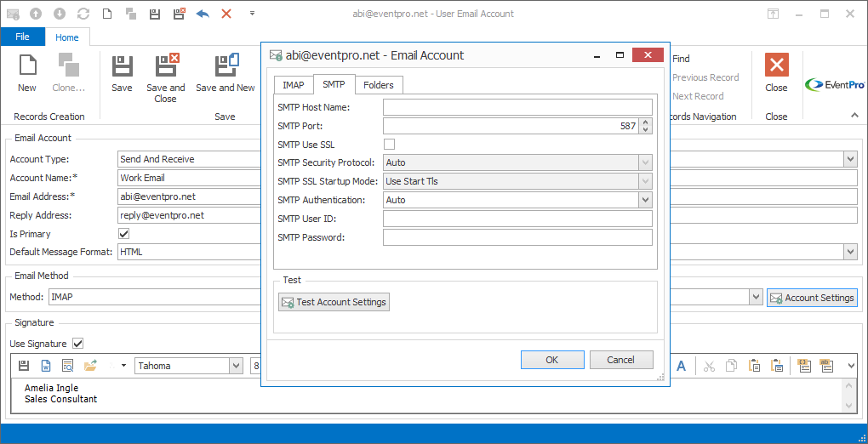Select the Home ribbon tab

tap(67, 37)
